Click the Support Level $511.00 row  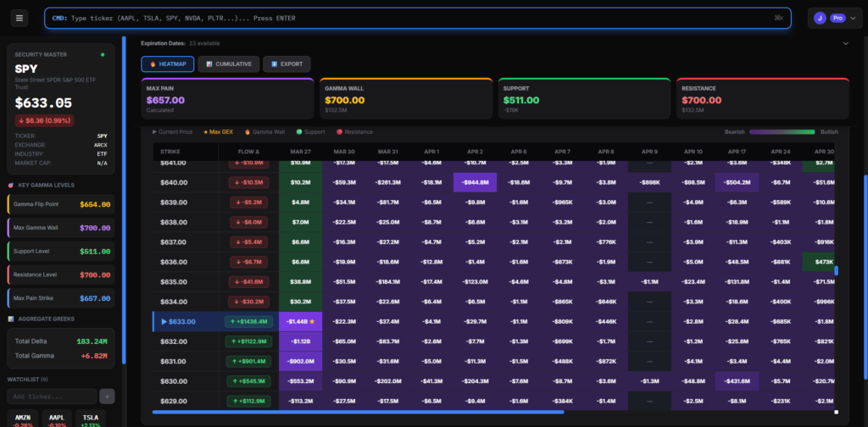coord(61,251)
